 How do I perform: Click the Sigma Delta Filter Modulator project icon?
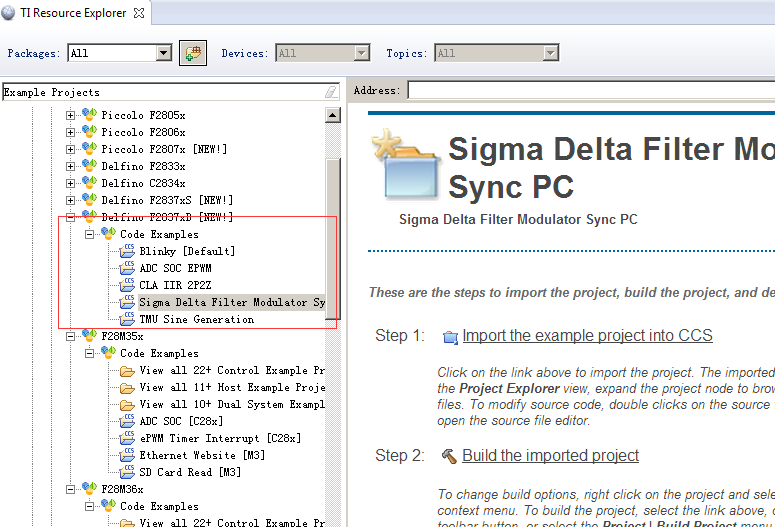tap(128, 302)
